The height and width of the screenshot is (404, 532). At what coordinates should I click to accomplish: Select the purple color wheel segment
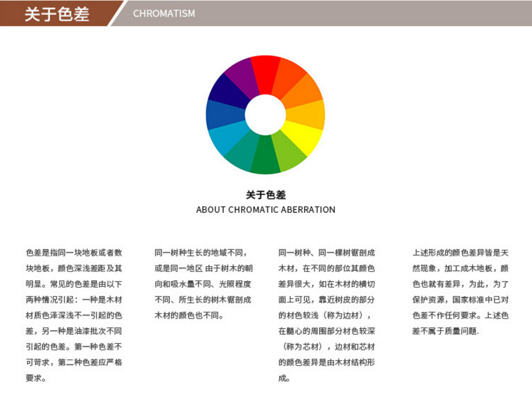[x=243, y=76]
